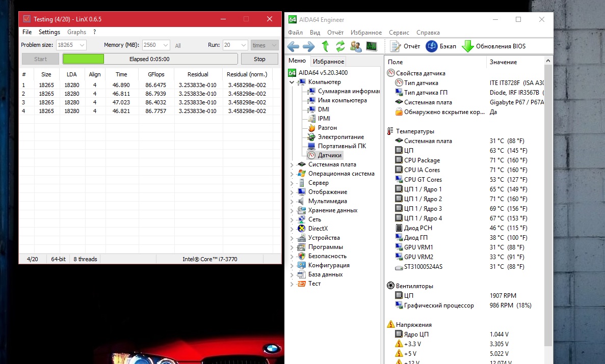Click the Stop button in LinX
The width and height of the screenshot is (605, 364).
(x=259, y=59)
